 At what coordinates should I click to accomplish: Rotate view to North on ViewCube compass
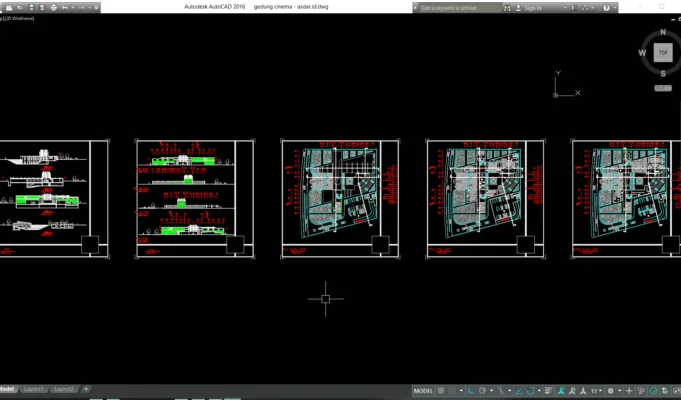(663, 32)
